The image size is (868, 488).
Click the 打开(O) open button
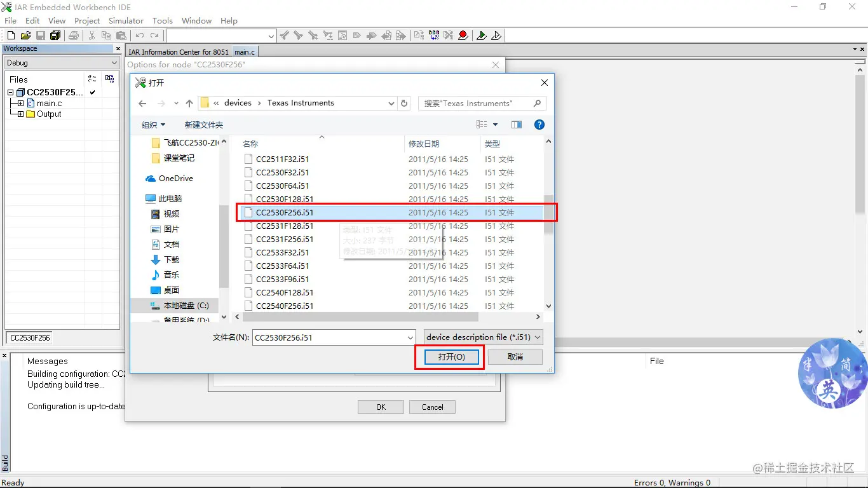(x=452, y=357)
